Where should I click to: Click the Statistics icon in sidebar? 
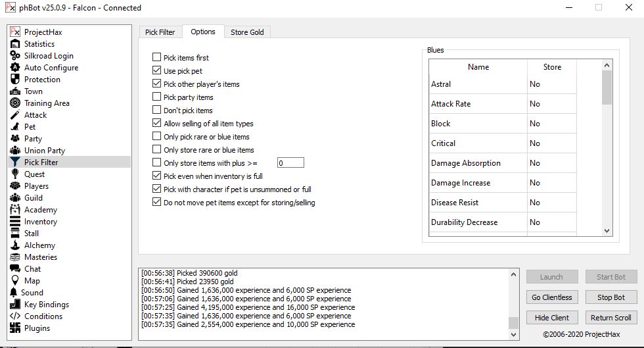pos(15,44)
